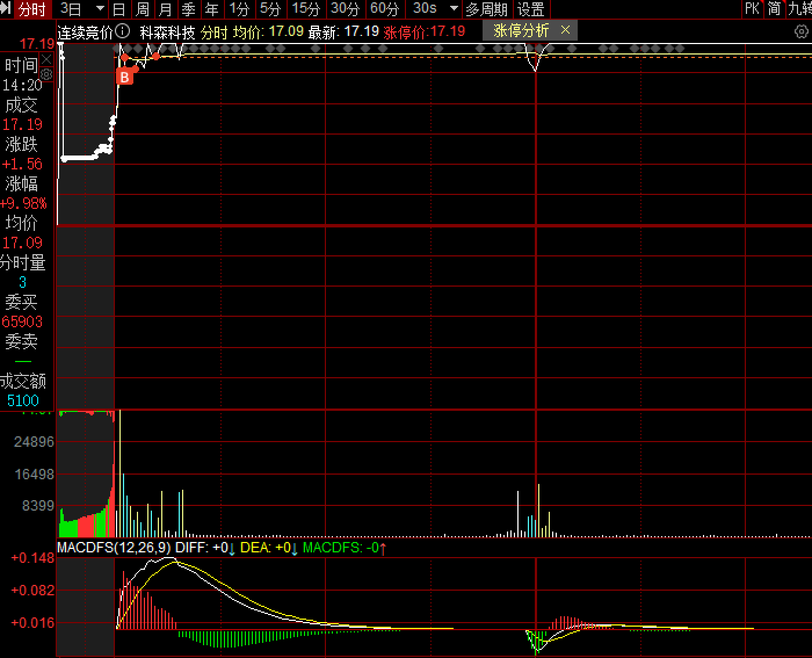The width and height of the screenshot is (812, 658).
Task: Open the dropdown arrow next to 3日
Action: (x=100, y=9)
